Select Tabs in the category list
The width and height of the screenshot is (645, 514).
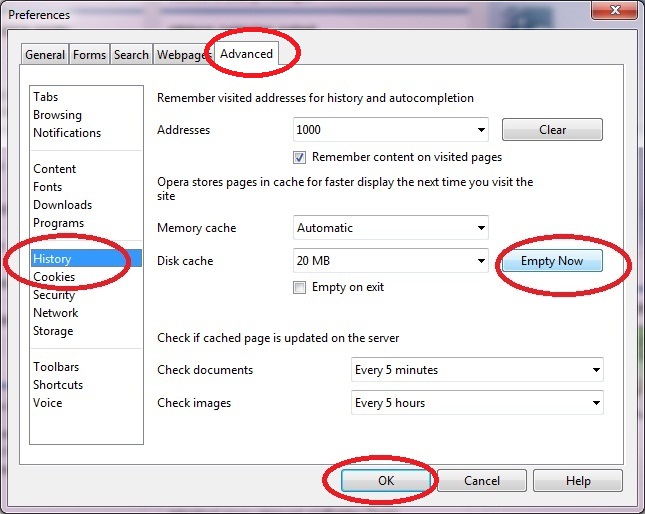pyautogui.click(x=86, y=97)
